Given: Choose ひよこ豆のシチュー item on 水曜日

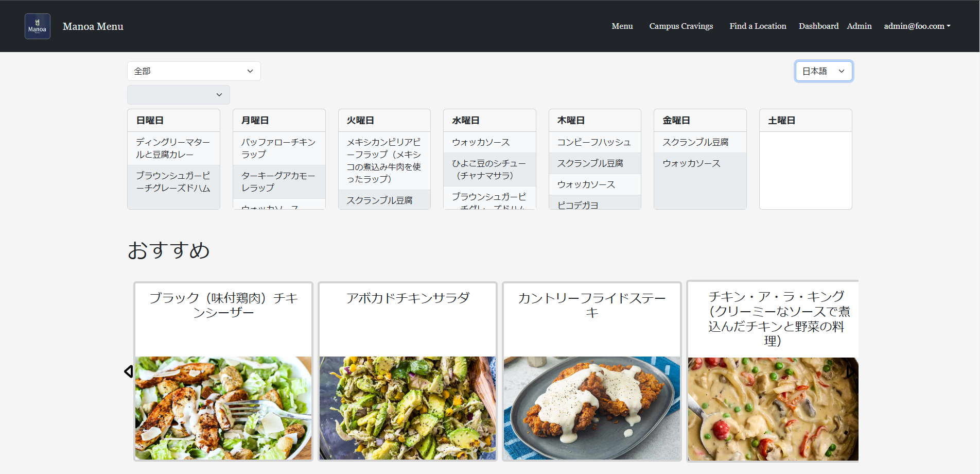Looking at the screenshot, I should pos(489,170).
